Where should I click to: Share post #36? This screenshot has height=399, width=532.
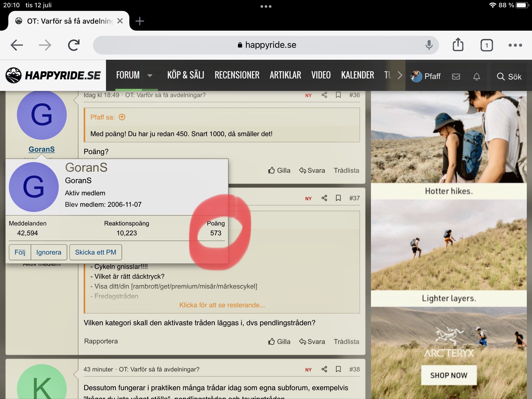(x=324, y=95)
